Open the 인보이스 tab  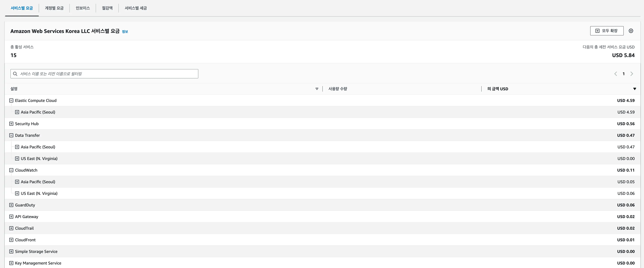click(83, 8)
